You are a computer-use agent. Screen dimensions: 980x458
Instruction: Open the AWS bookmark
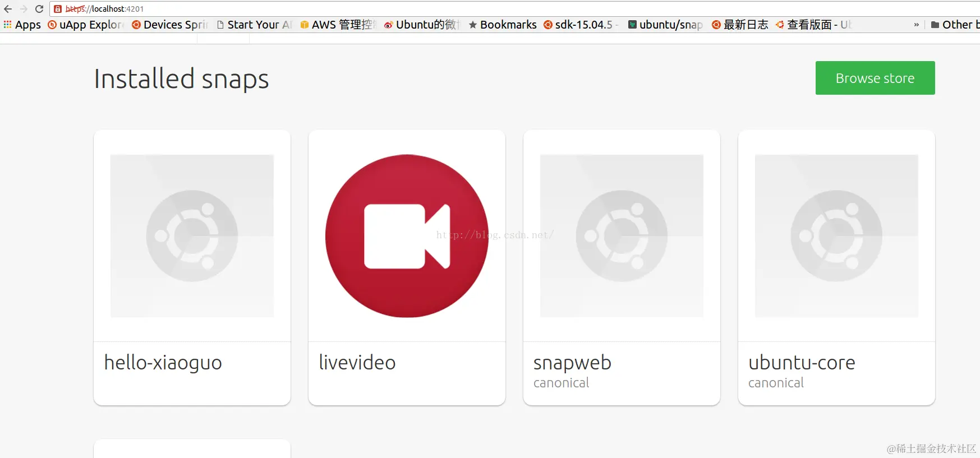338,25
